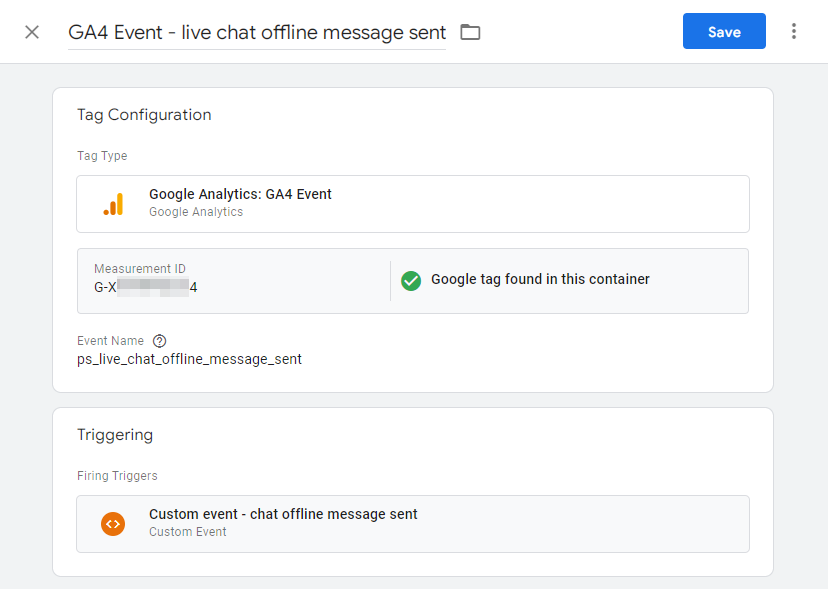Save the GA4 Event tag

tap(724, 31)
